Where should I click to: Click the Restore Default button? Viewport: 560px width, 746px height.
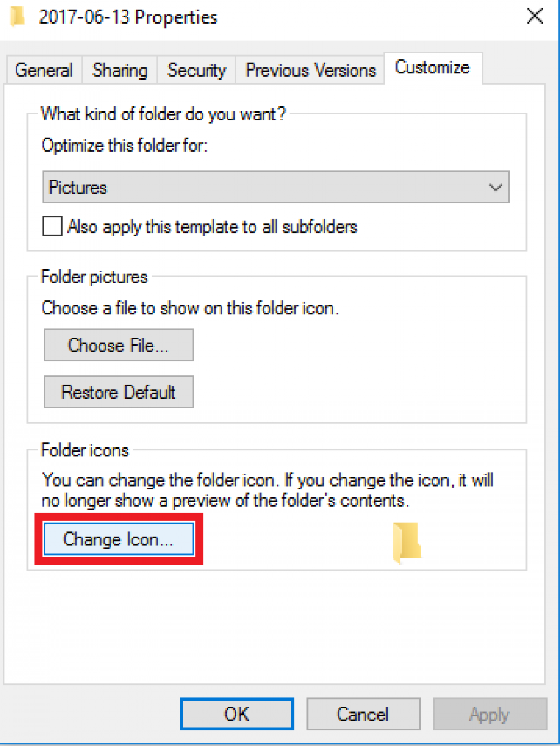click(119, 392)
